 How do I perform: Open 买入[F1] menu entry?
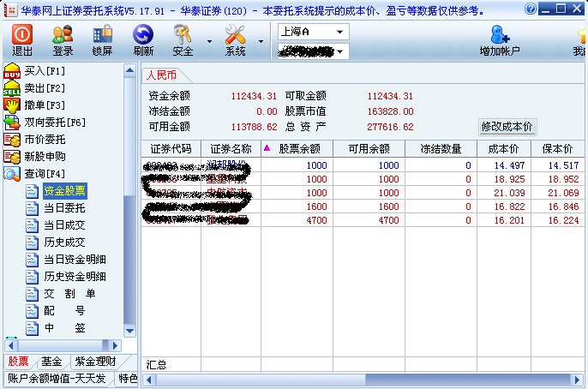coord(45,71)
